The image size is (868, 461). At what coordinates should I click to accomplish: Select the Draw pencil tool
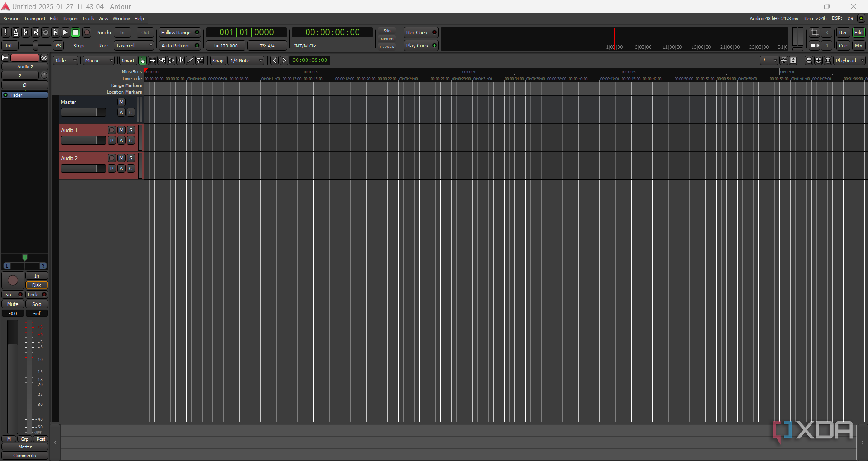click(190, 61)
